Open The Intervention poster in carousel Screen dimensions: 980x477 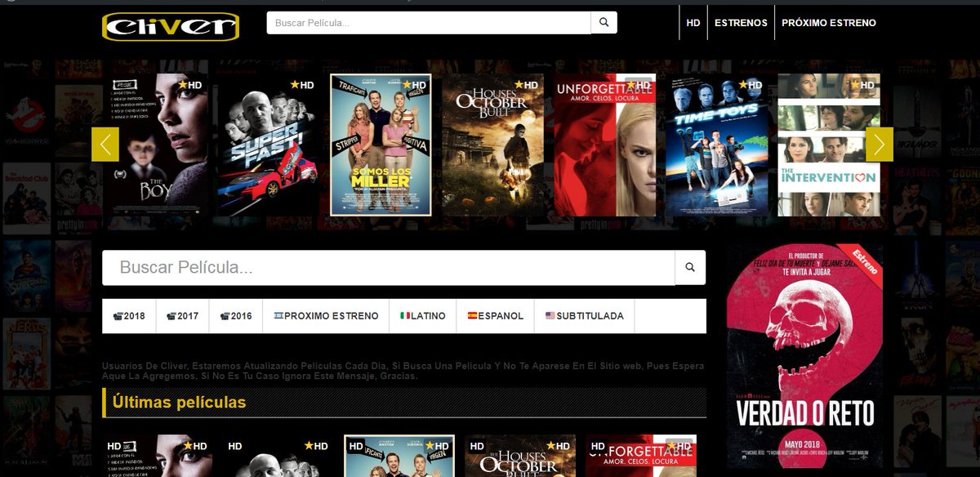point(828,145)
